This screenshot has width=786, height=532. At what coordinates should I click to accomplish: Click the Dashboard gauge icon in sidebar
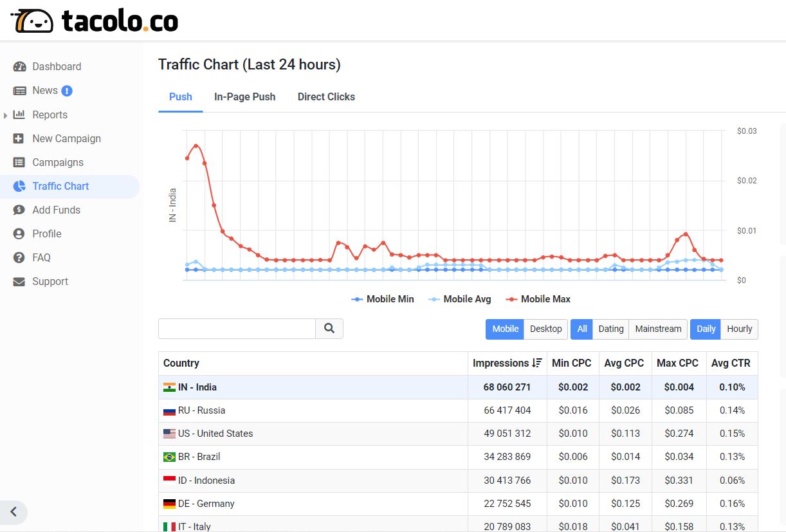tap(19, 67)
